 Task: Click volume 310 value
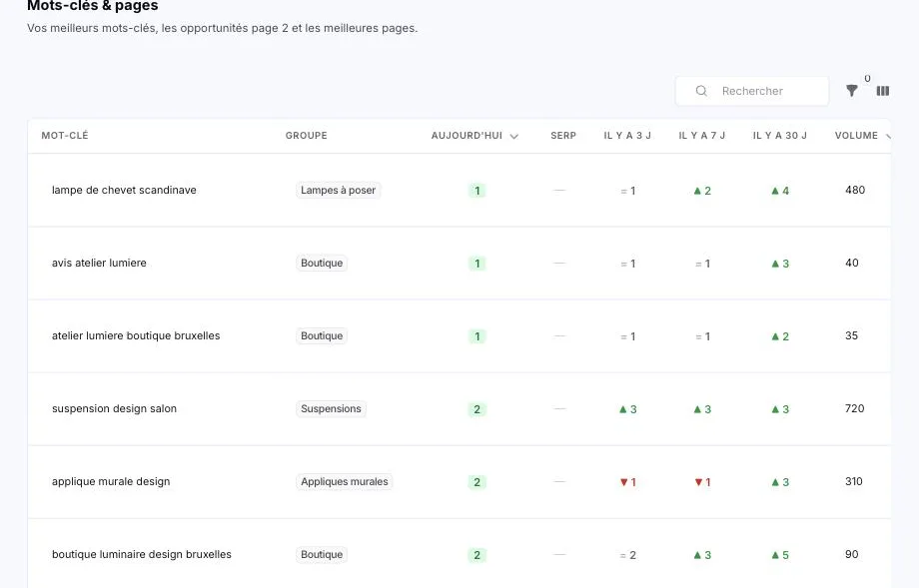point(854,481)
